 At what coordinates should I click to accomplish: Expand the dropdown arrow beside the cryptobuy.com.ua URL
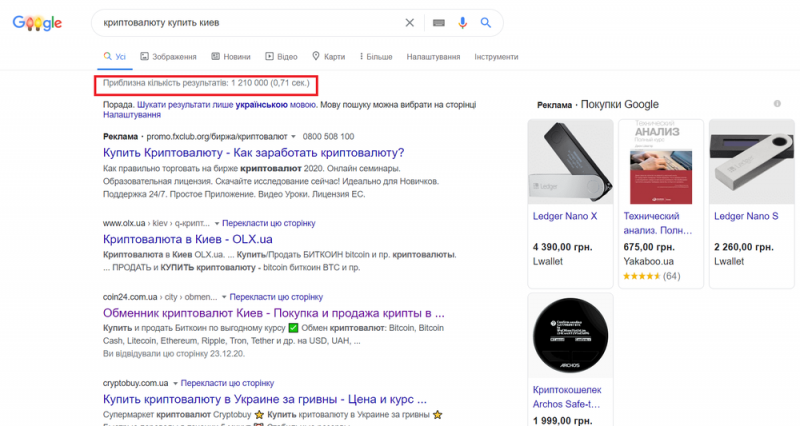(x=176, y=383)
